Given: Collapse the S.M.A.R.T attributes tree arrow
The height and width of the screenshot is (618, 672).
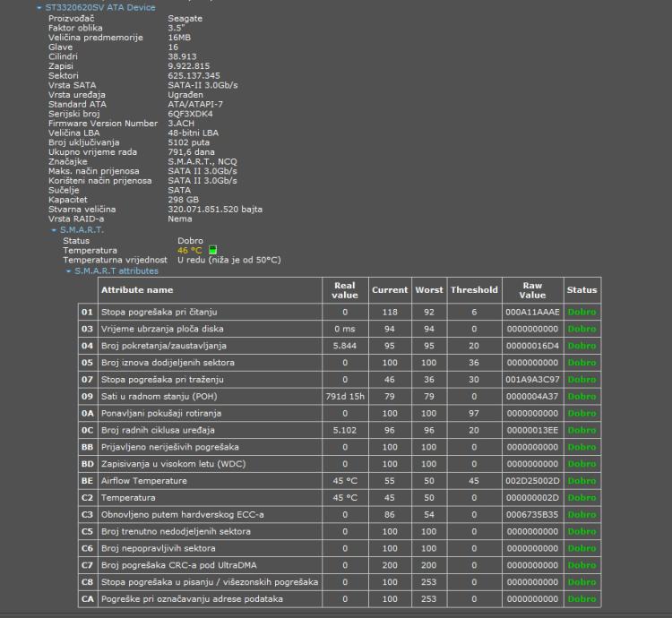Looking at the screenshot, I should point(68,270).
